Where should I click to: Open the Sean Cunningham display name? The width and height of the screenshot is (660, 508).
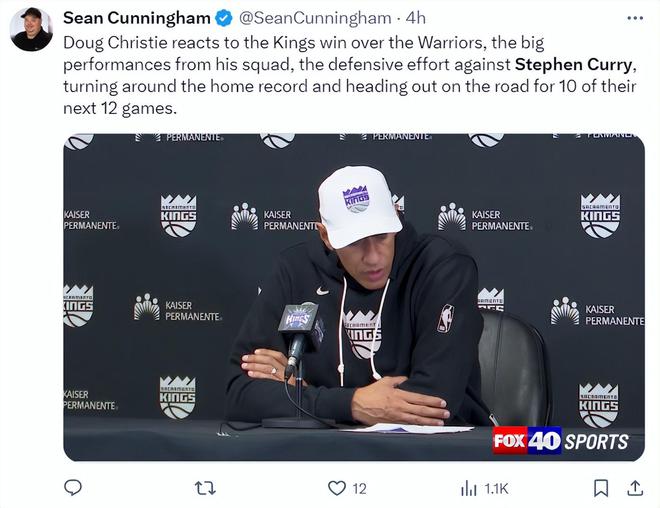(x=137, y=18)
